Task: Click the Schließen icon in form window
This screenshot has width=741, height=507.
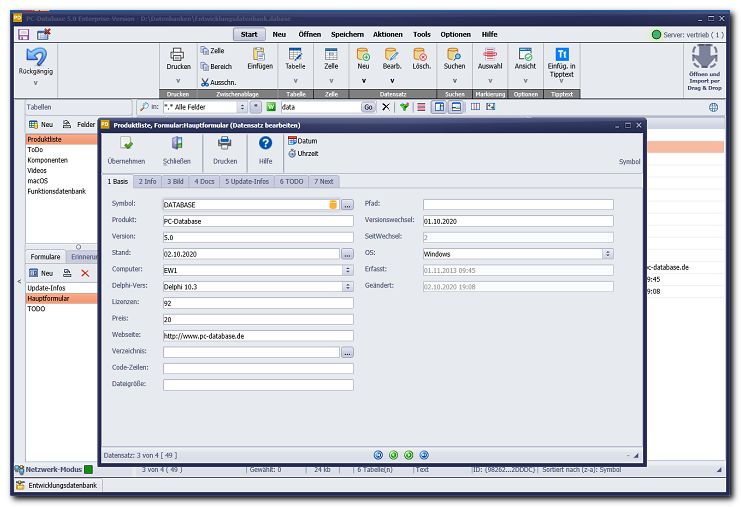Action: (x=177, y=143)
